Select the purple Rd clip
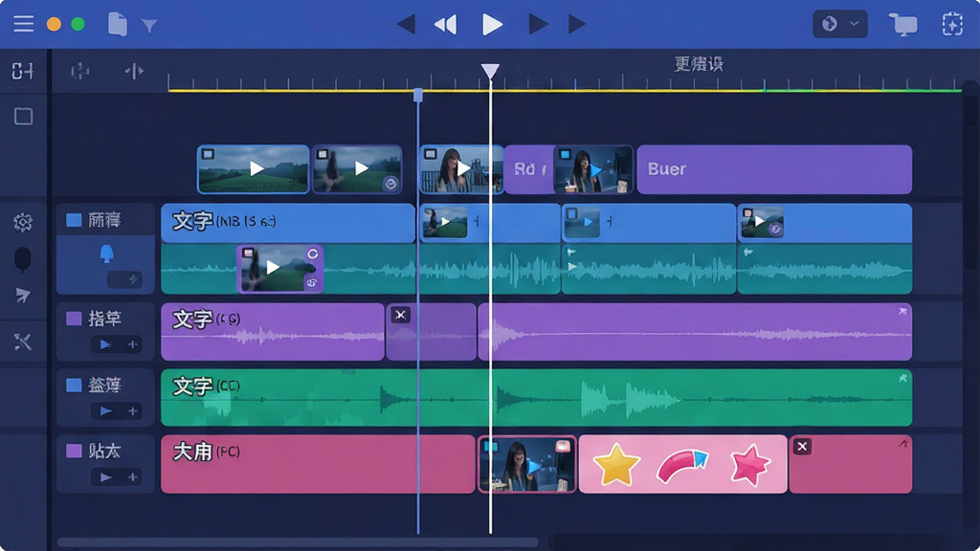980x551 pixels. click(x=528, y=169)
